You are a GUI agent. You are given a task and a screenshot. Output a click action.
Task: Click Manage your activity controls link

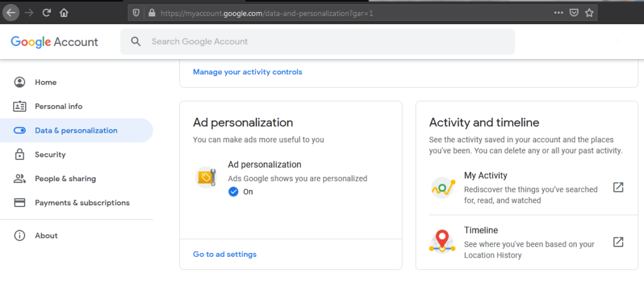(x=247, y=72)
